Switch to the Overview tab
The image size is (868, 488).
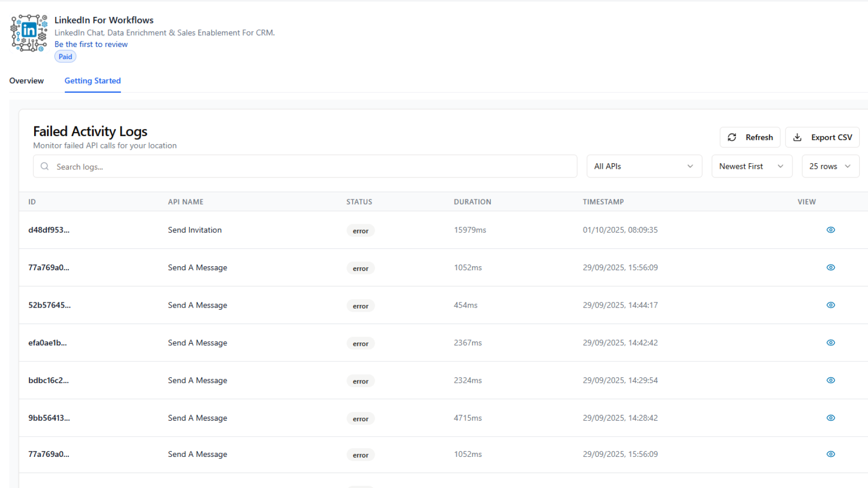pos(27,81)
